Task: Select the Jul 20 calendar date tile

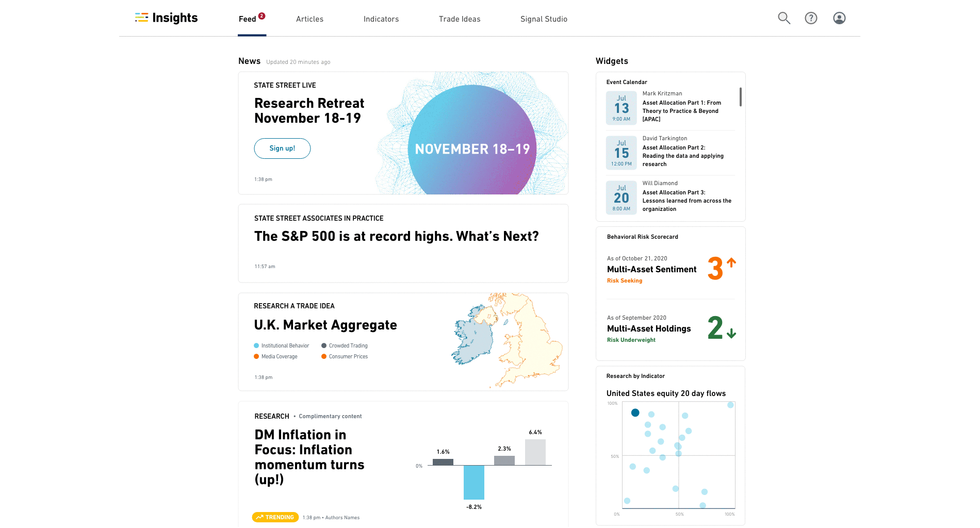Action: coord(621,197)
